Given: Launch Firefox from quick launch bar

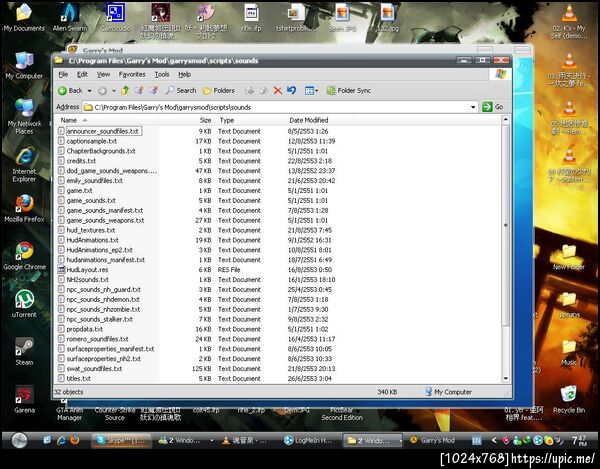Looking at the screenshot, I should 75,440.
